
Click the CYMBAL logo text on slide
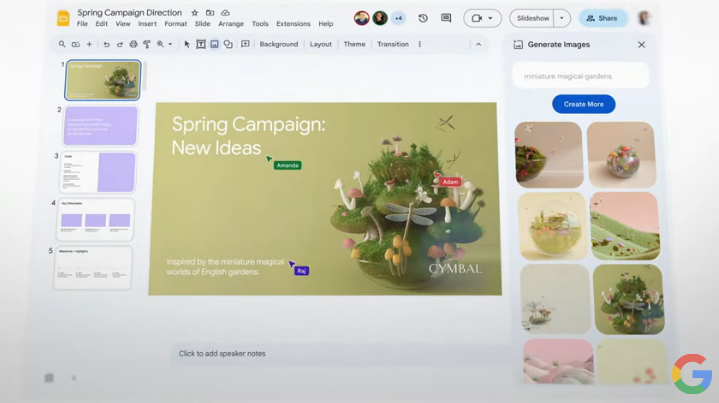tap(455, 269)
